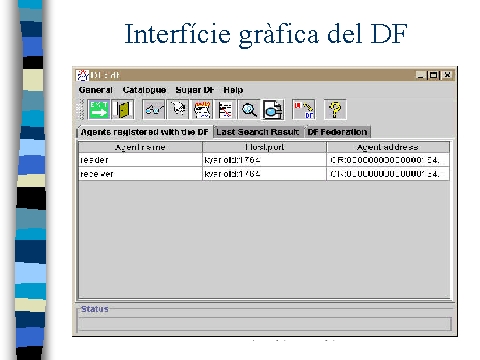Open the Help menu
Screen dimensions: 480x360
(233, 90)
